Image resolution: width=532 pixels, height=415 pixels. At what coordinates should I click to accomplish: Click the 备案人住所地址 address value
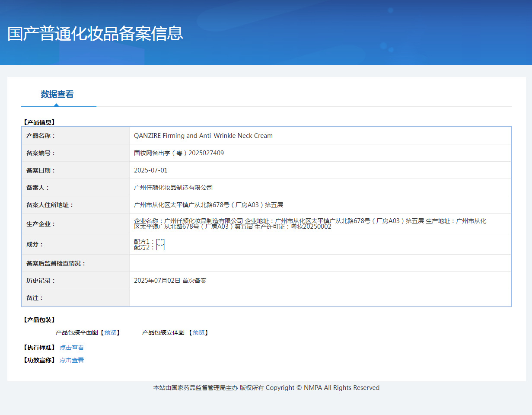pos(208,205)
